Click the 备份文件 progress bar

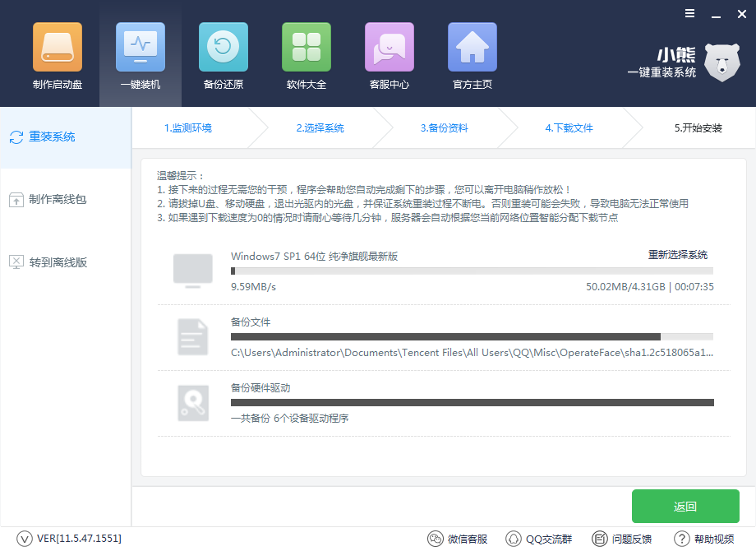coord(472,337)
